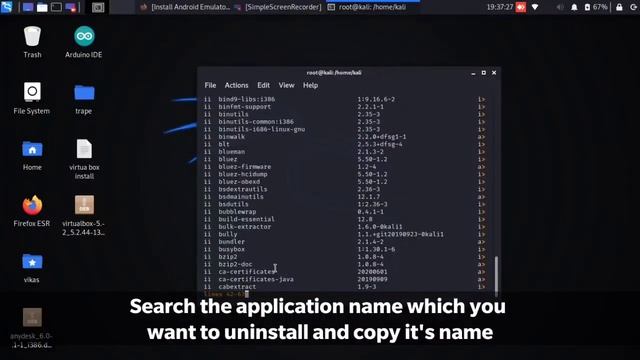This screenshot has height=360, width=640.
Task: Click the ca-certificates-java package name
Action: click(256, 279)
